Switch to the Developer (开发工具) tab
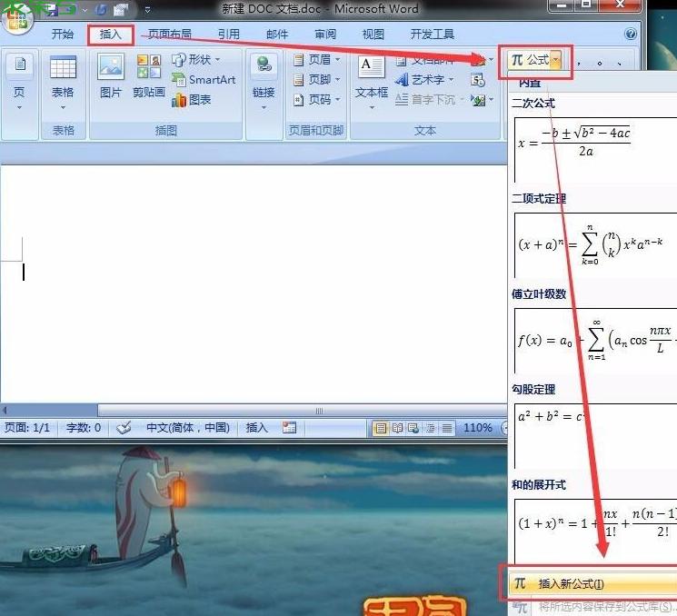This screenshot has height=616, width=677. click(x=432, y=35)
